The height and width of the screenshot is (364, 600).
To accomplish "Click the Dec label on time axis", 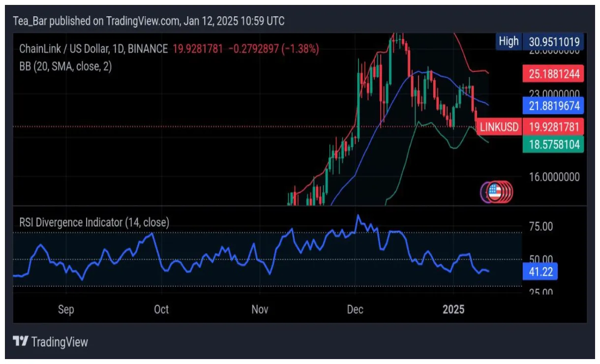I will click(356, 310).
